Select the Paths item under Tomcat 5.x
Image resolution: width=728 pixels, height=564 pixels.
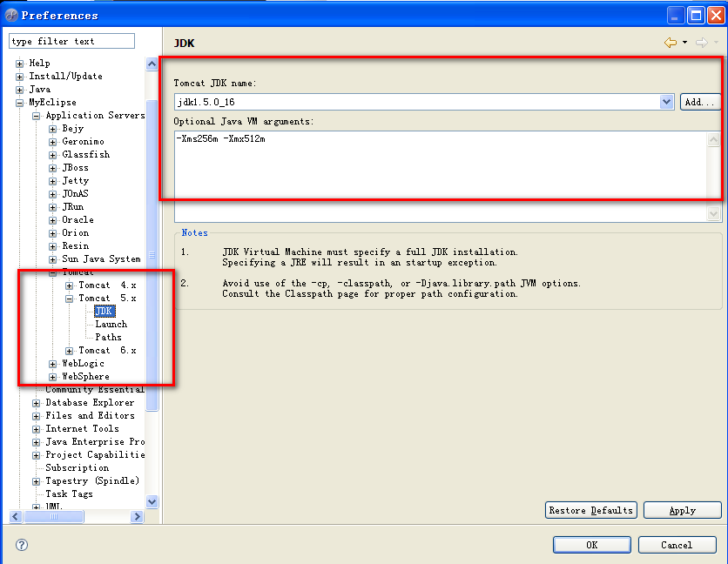108,337
